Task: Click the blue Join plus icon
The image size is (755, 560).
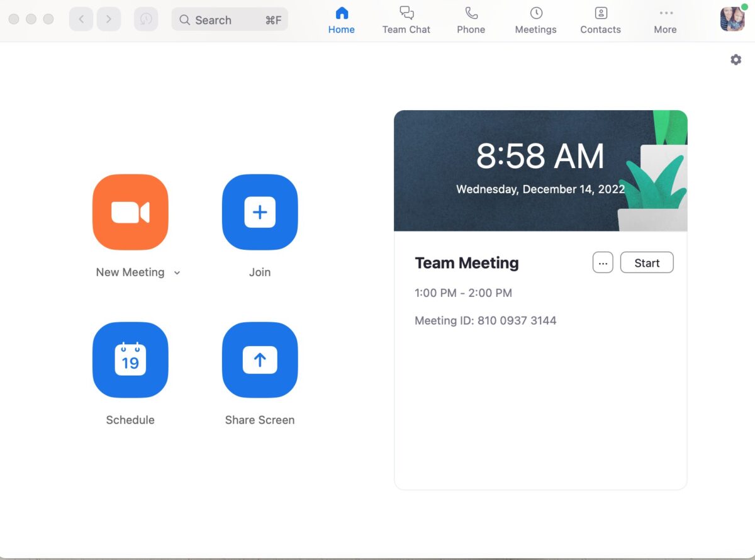Action: [260, 212]
